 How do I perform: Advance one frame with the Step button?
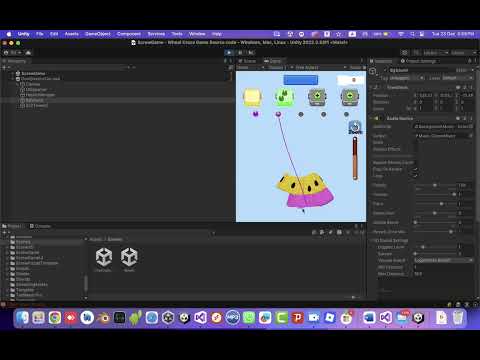tap(251, 53)
